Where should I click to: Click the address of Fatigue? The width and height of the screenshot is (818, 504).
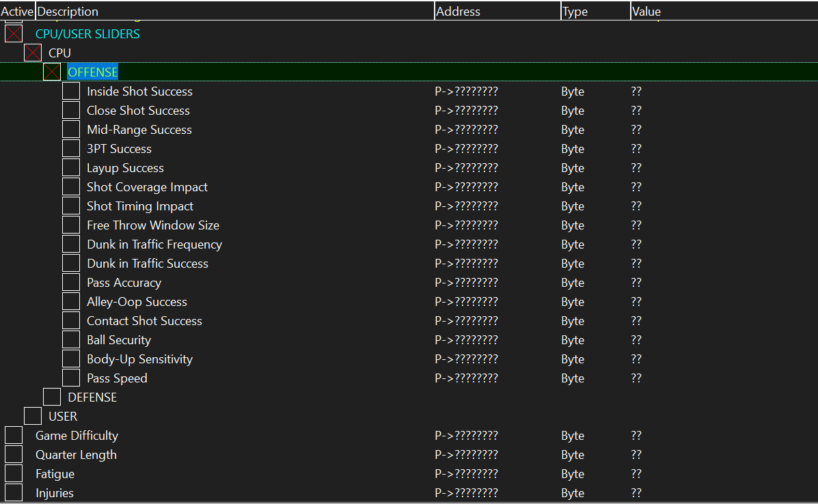pyautogui.click(x=466, y=473)
